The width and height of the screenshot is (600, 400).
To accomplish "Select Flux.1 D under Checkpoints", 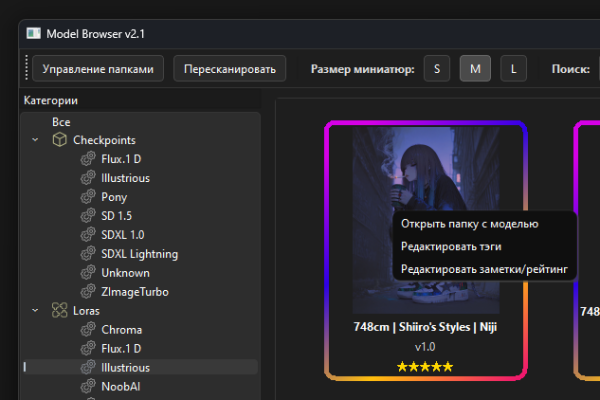I will 121,159.
